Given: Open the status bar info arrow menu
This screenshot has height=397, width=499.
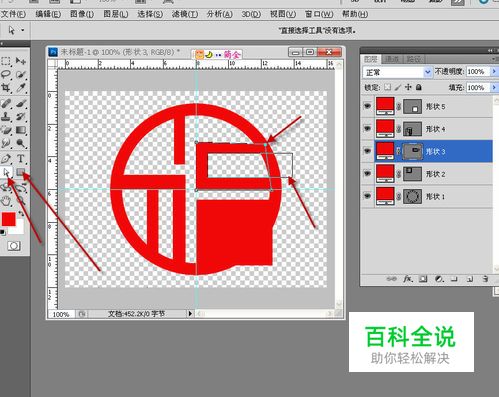Looking at the screenshot, I should (190, 314).
